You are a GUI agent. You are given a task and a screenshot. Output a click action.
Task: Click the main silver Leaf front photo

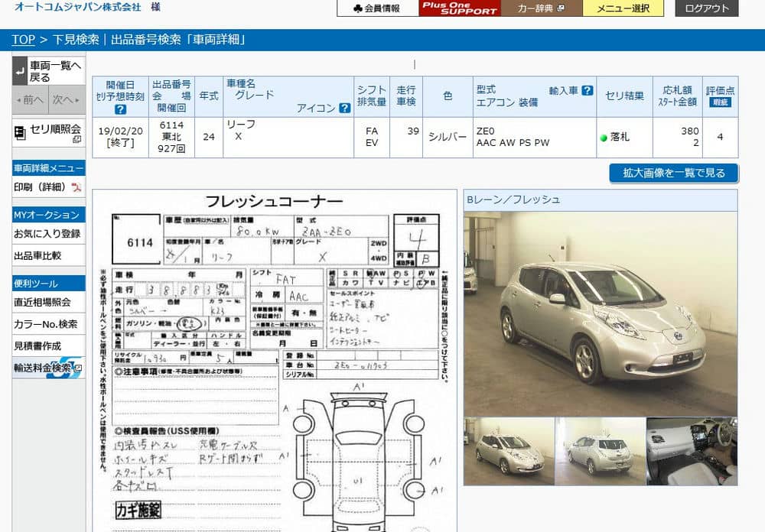[601, 313]
